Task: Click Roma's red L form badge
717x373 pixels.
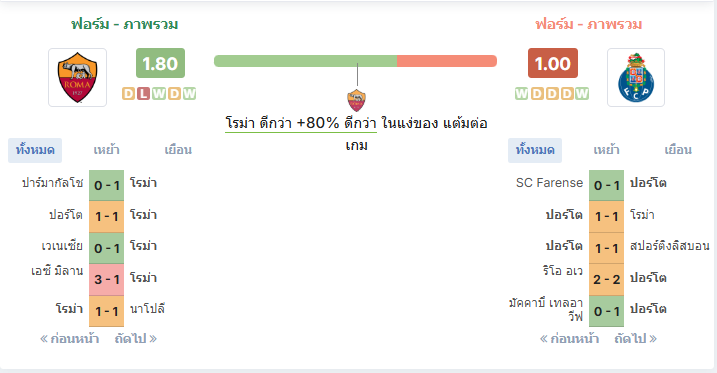Action: click(x=144, y=94)
